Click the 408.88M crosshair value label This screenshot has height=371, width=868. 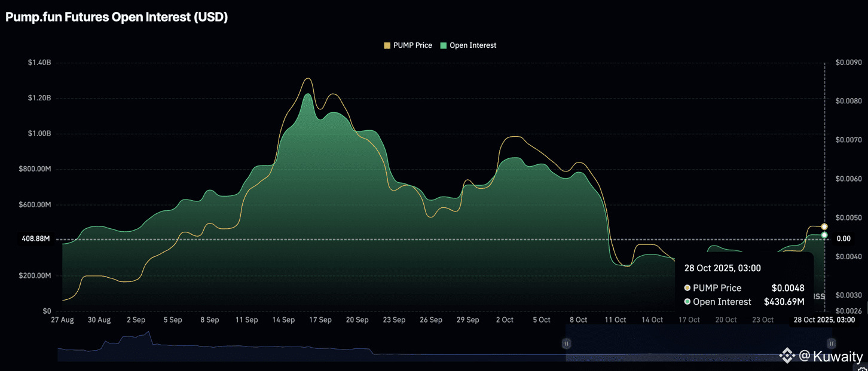pyautogui.click(x=35, y=239)
